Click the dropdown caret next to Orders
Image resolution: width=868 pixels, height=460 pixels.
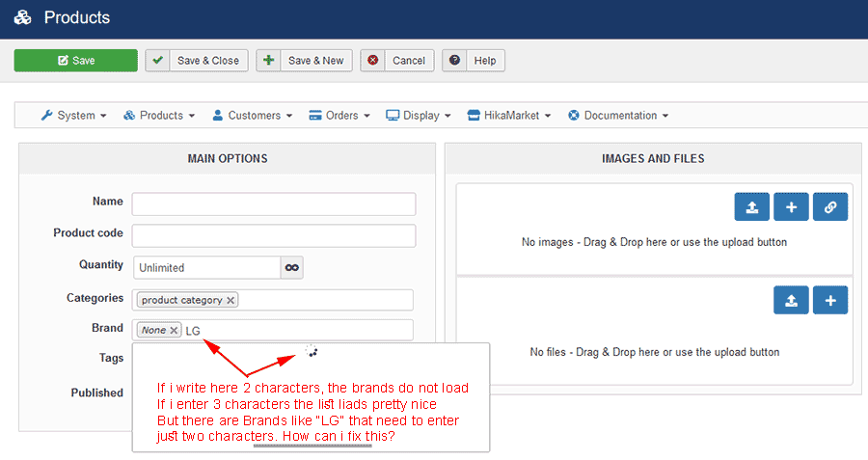366,116
